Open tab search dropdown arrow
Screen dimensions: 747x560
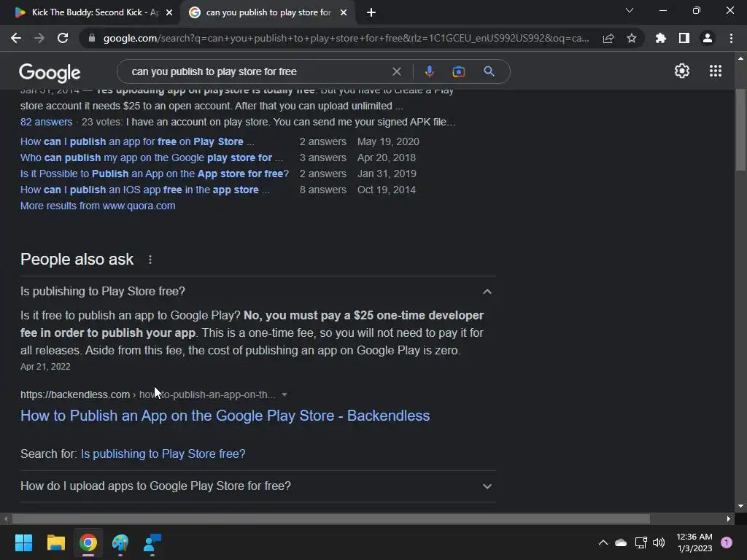coord(630,10)
